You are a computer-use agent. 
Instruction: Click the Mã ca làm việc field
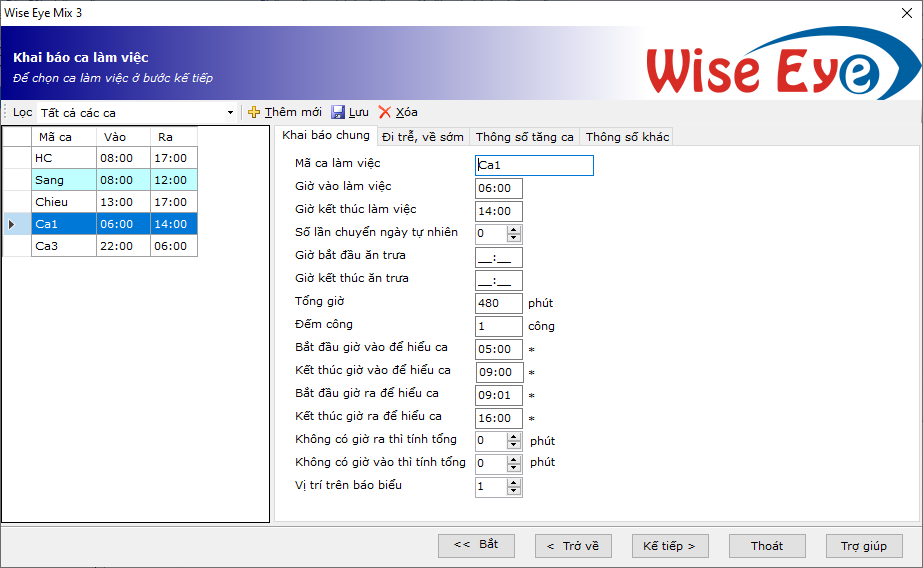534,166
